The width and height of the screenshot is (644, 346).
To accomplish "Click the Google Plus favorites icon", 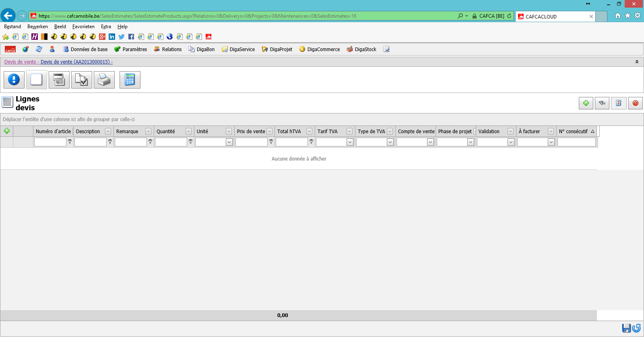I will pos(102,37).
